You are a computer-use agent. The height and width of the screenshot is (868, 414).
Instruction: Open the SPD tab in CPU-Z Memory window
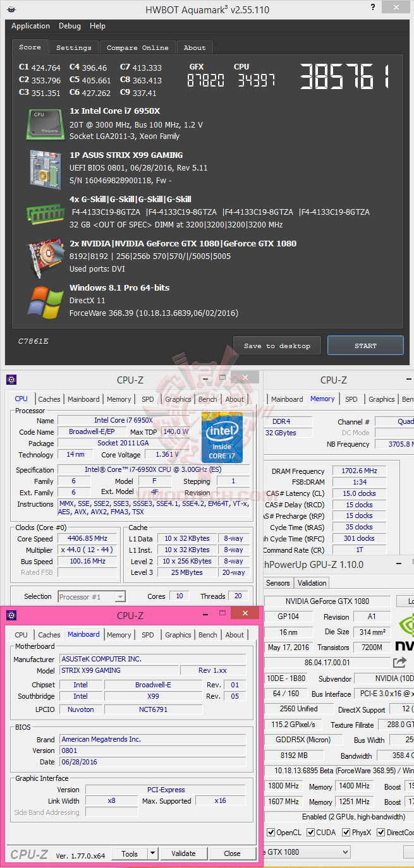click(351, 399)
